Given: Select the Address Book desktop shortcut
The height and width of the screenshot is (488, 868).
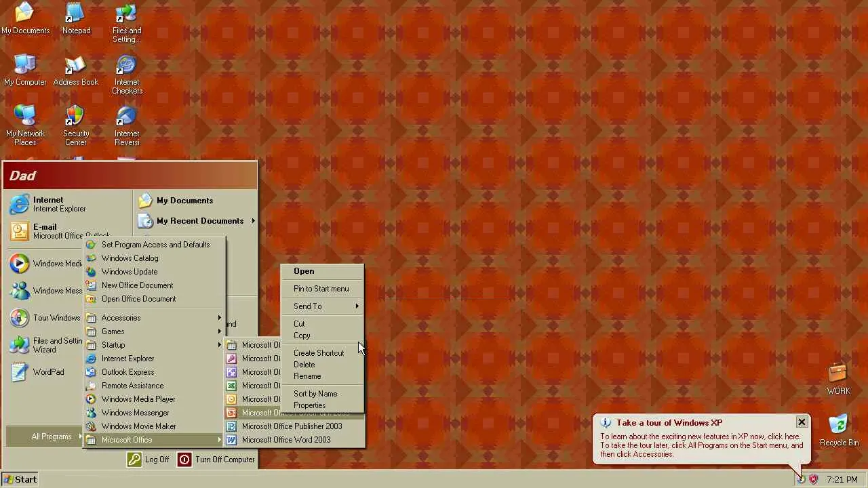Looking at the screenshot, I should 76,70.
